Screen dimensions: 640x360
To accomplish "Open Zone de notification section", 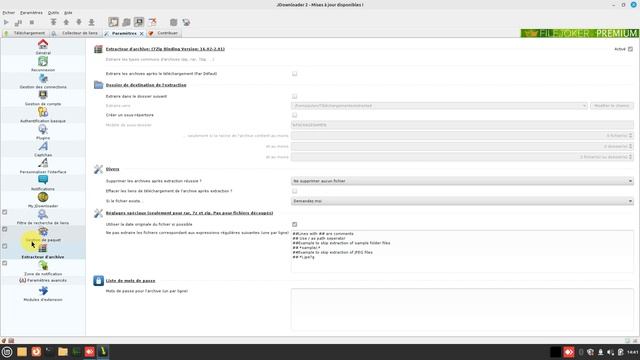I will (x=43, y=269).
